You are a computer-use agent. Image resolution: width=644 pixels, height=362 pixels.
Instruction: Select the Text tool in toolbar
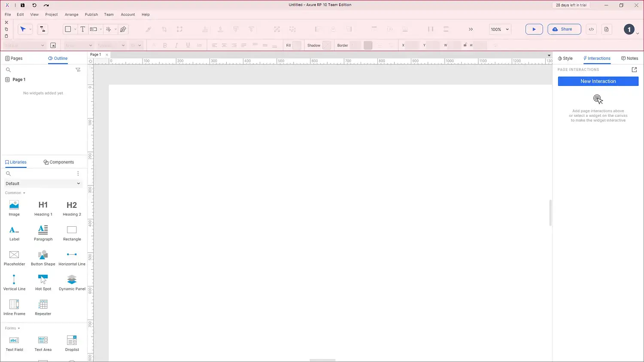(83, 29)
